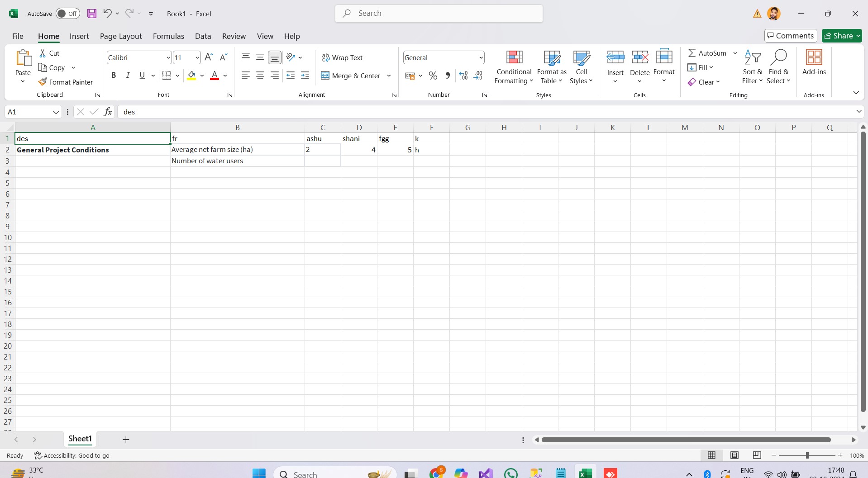This screenshot has height=478, width=868.
Task: Click the Share button
Action: tap(841, 36)
